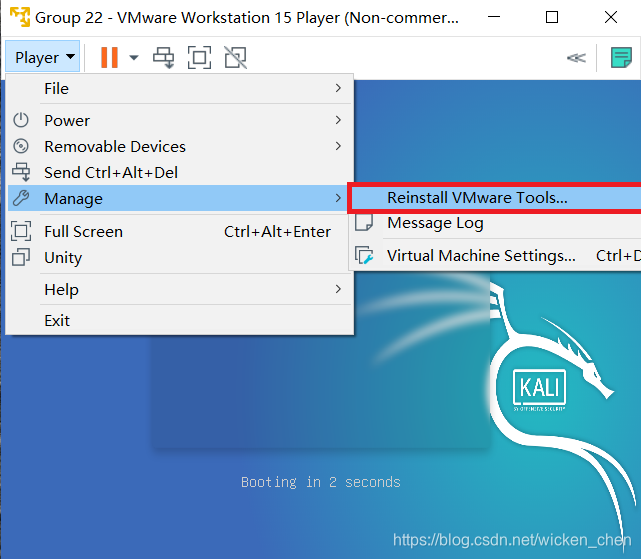Screen dimensions: 641x559
Task: Expand the Removable Devices submenu arrow
Action: [338, 146]
